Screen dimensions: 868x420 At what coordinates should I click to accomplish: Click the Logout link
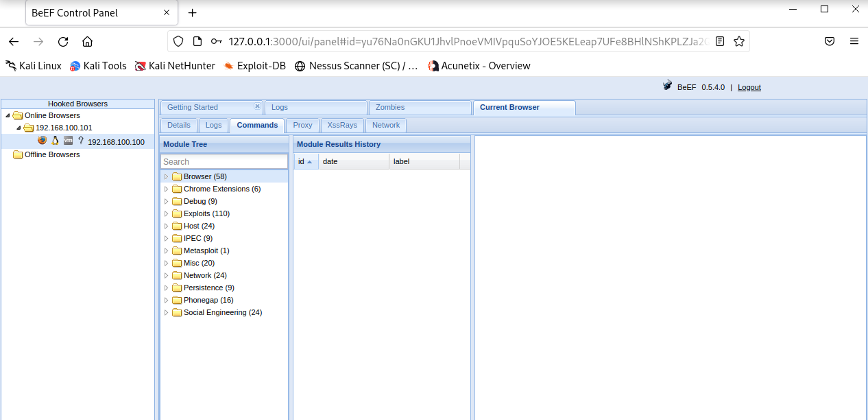coord(749,87)
